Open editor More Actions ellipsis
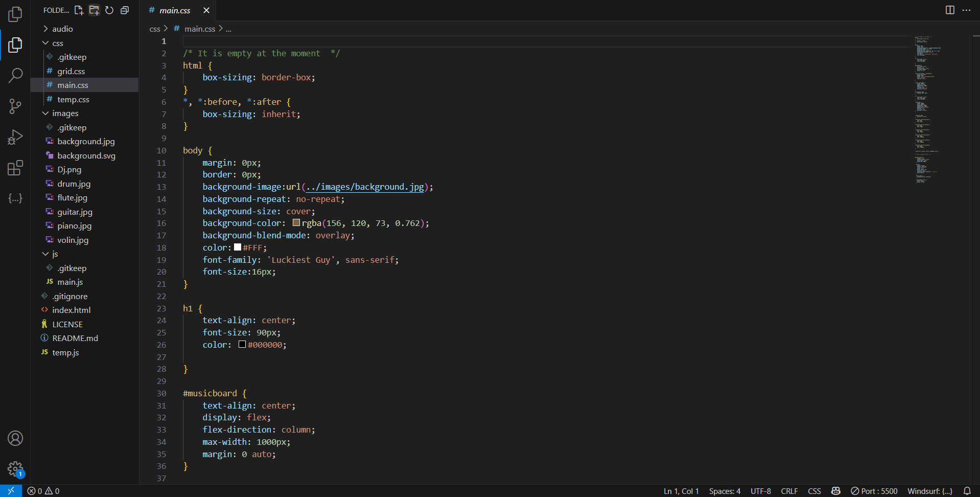The height and width of the screenshot is (497, 980). click(966, 10)
